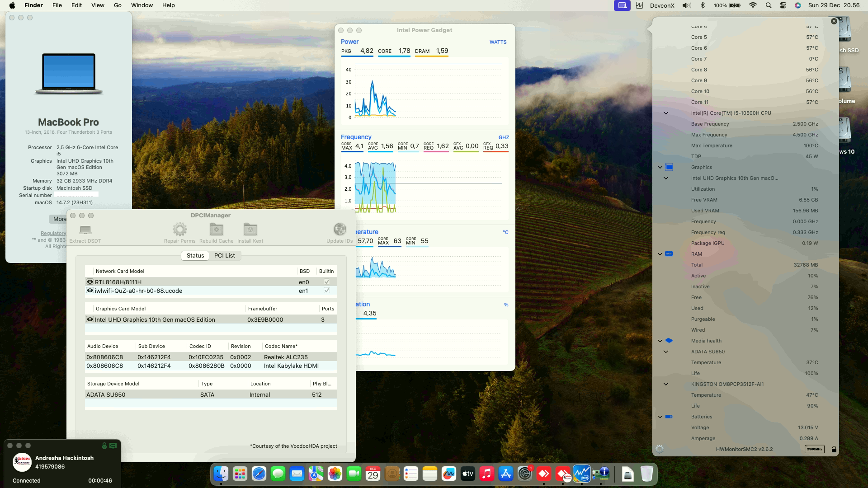The width and height of the screenshot is (868, 488).
Task: Switch to the PCI List tab
Action: point(225,255)
